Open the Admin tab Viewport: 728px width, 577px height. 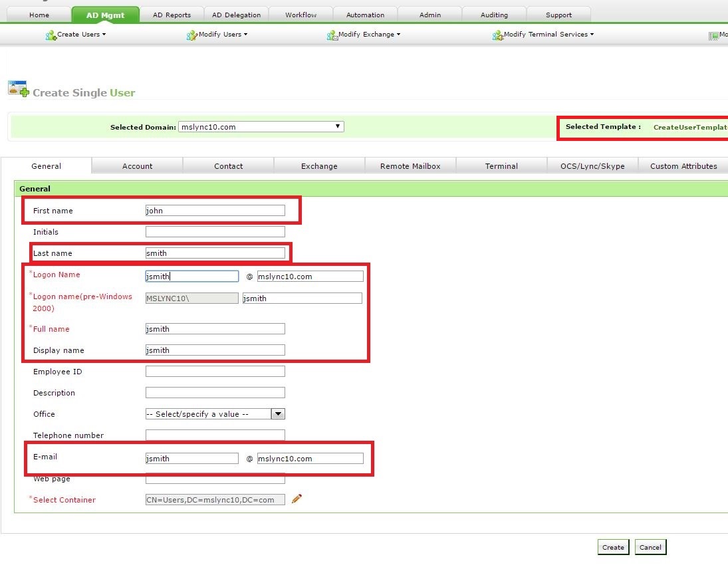pyautogui.click(x=430, y=15)
